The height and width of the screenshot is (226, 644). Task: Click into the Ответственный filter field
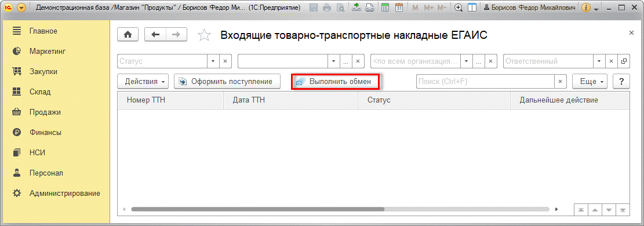coord(548,61)
